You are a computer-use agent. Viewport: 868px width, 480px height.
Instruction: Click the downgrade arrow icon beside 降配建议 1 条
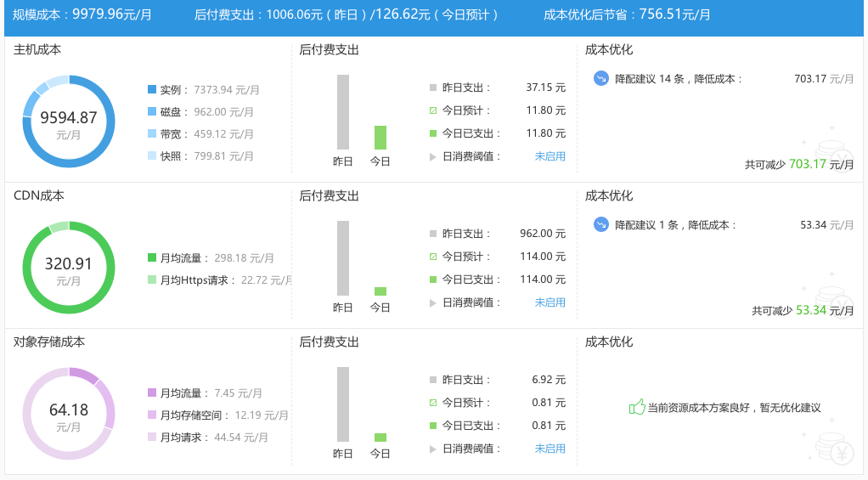[x=601, y=225]
